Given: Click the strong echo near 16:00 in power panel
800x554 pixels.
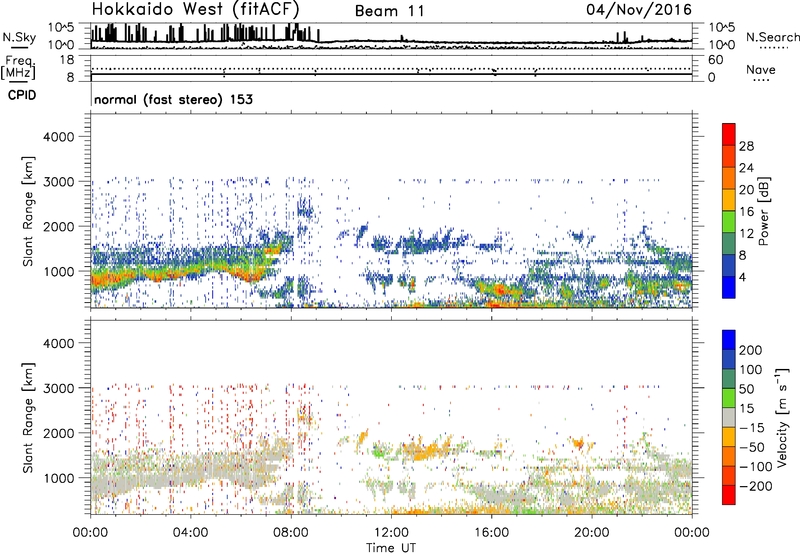Looking at the screenshot, I should (x=500, y=291).
